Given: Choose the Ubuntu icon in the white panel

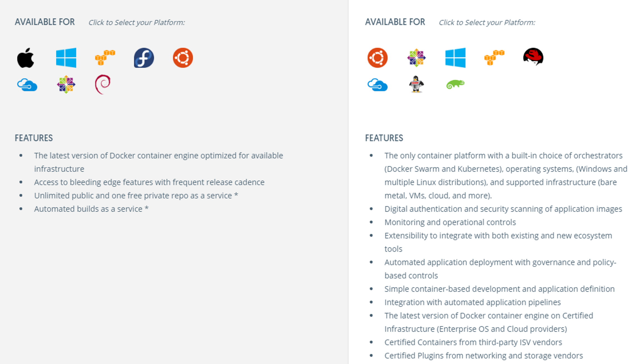Looking at the screenshot, I should pos(377,58).
